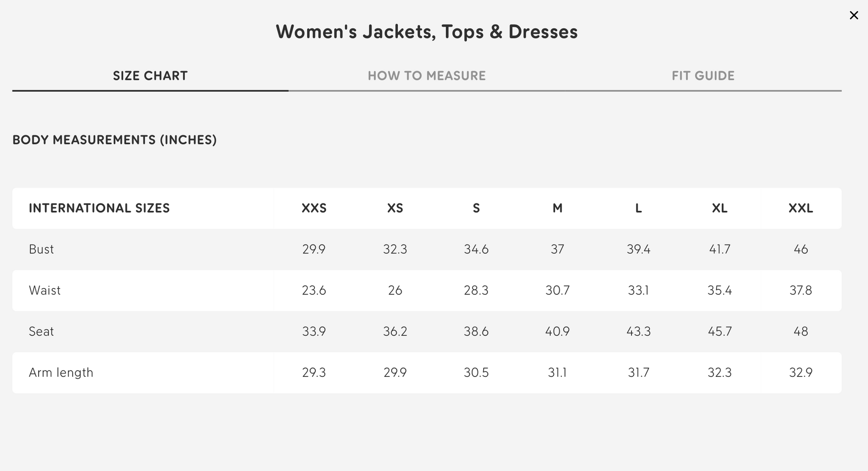Click the XXS size column header

click(x=314, y=208)
